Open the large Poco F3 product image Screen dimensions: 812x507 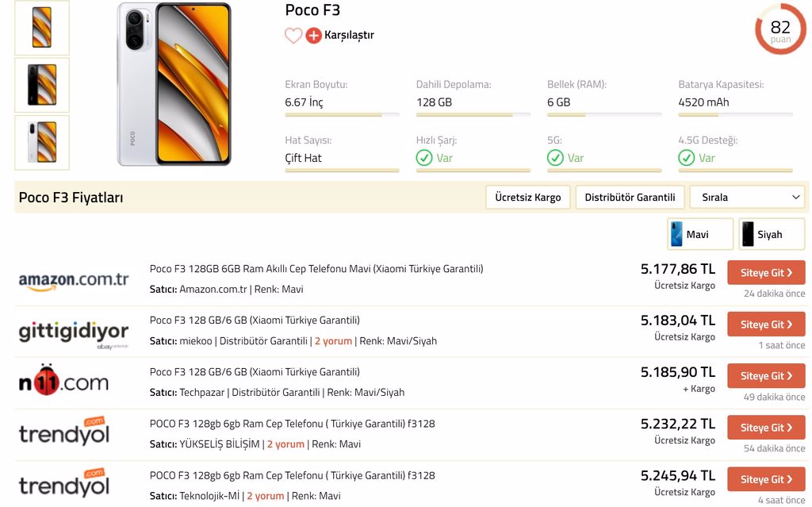174,84
